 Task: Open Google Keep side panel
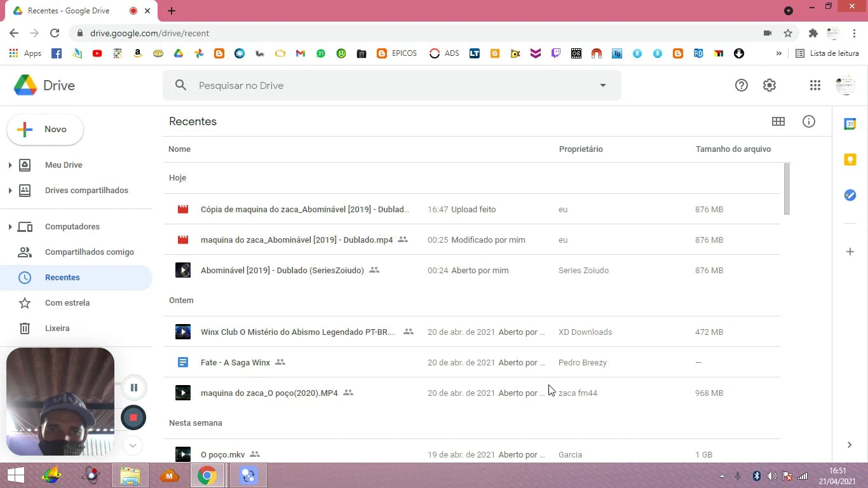coord(850,159)
